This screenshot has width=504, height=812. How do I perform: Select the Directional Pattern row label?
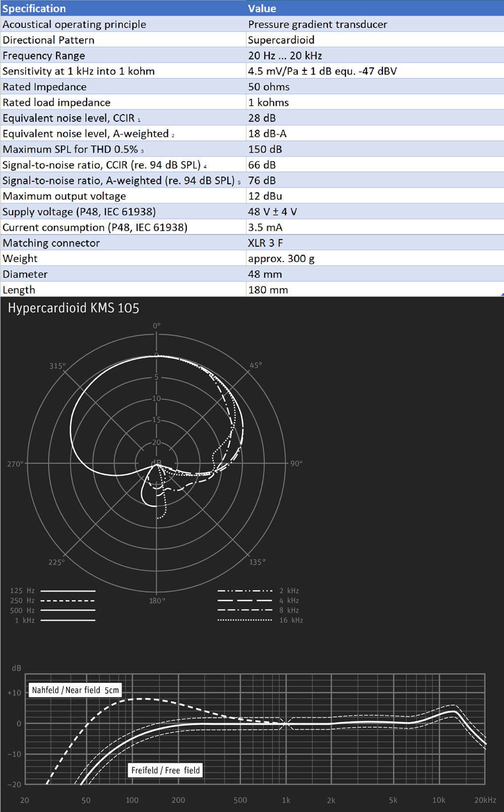click(48, 40)
